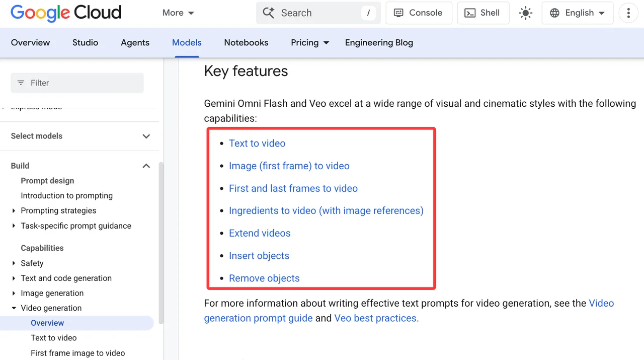Click the filter lines icon
644x360 pixels.
tap(21, 83)
